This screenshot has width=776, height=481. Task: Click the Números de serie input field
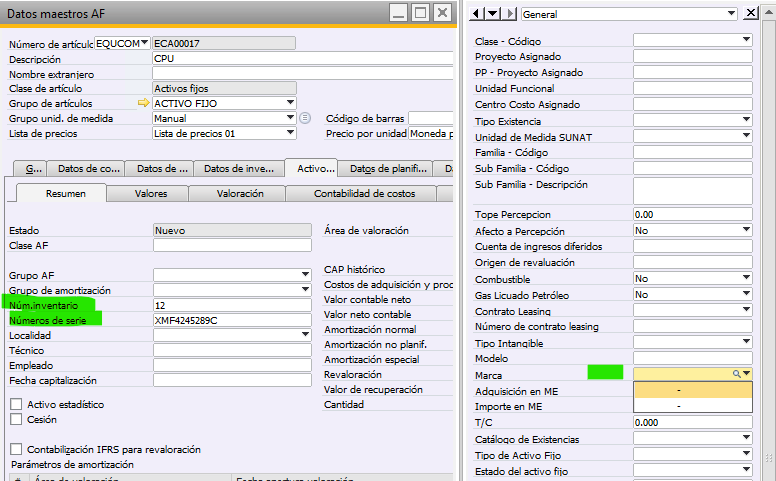231,320
